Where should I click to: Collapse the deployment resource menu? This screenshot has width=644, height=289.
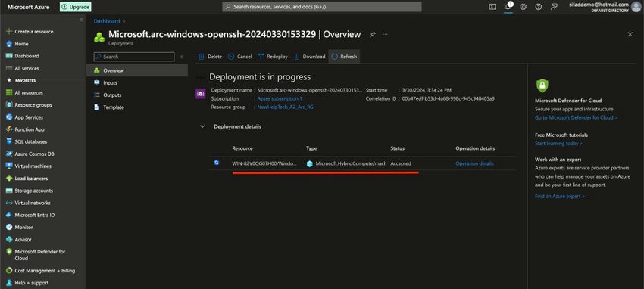pyautogui.click(x=182, y=57)
